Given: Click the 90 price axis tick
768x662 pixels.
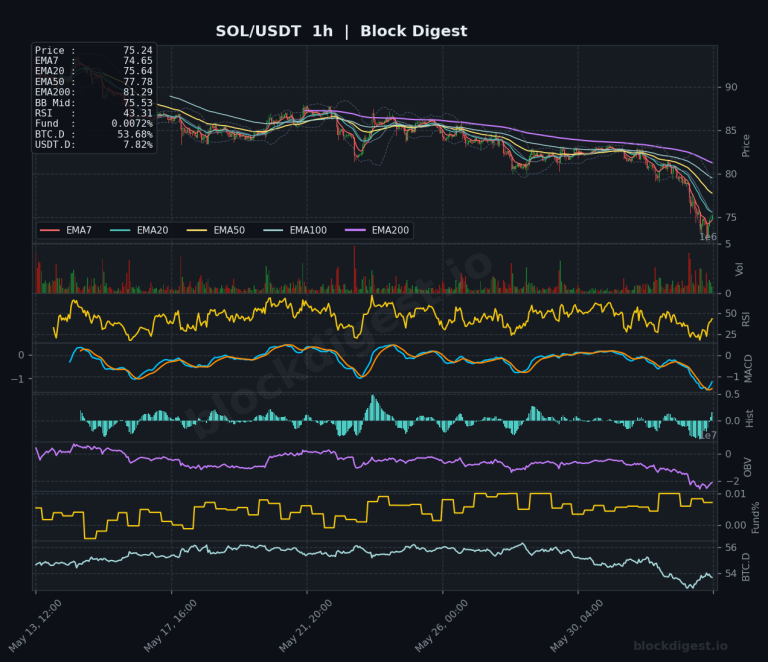Looking at the screenshot, I should 731,87.
